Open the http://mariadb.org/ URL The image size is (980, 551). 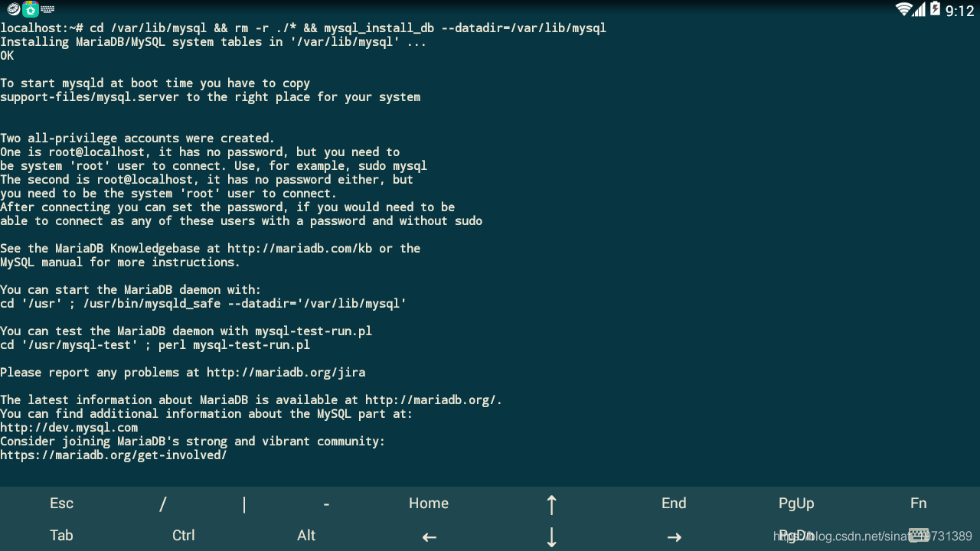[431, 400]
